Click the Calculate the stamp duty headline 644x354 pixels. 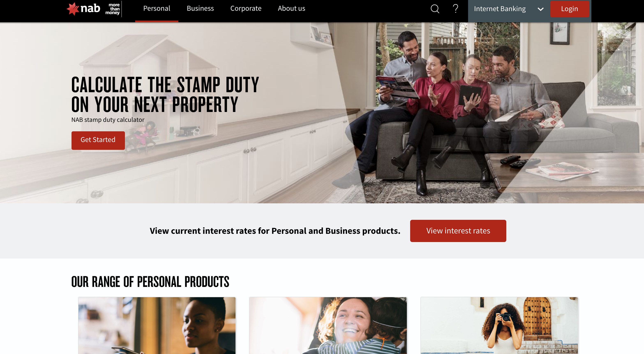[x=165, y=95]
